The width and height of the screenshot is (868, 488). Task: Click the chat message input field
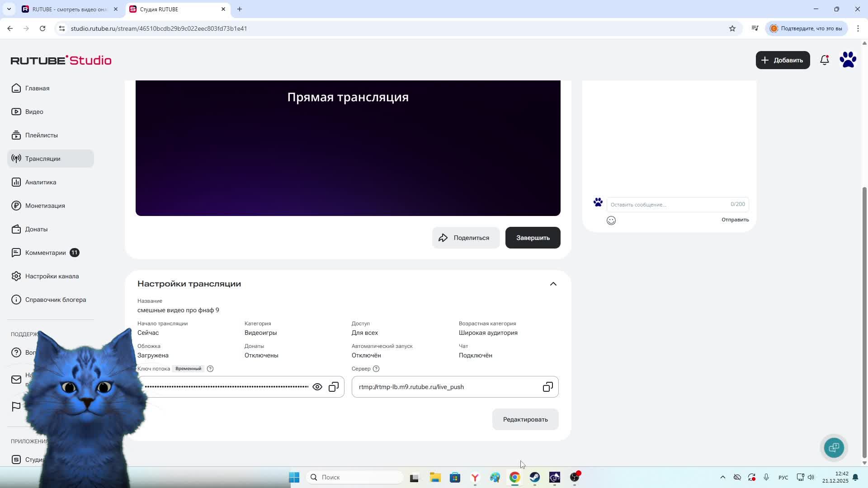(x=668, y=205)
